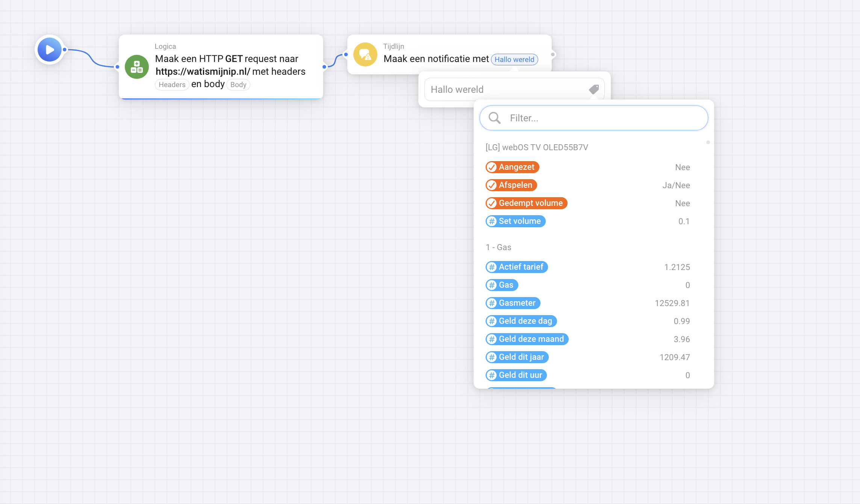Choose the Gasmeter number tag
This screenshot has height=504, width=860.
(513, 303)
